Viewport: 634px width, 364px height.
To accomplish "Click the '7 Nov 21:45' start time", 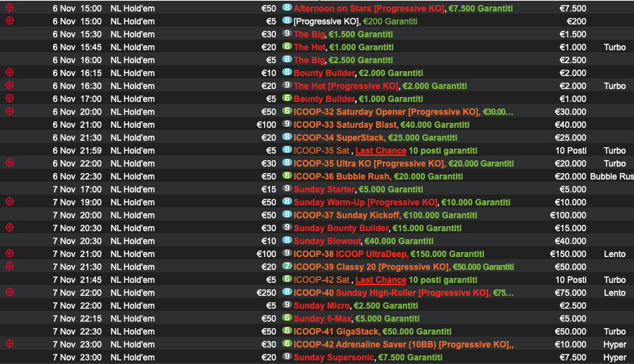I will point(77,280).
